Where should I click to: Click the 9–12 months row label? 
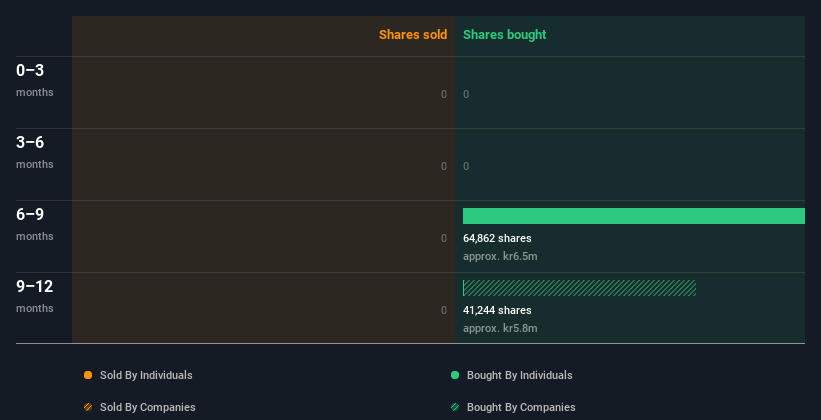(x=35, y=296)
